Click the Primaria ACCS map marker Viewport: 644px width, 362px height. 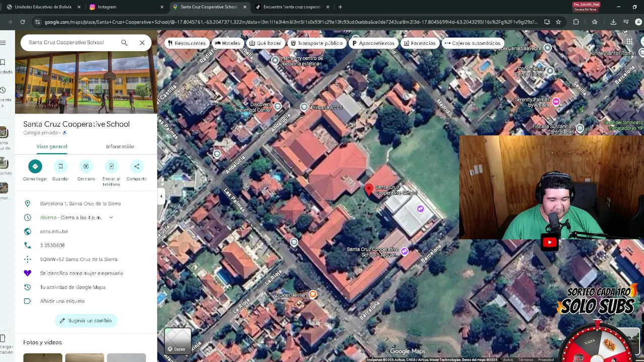(304, 107)
